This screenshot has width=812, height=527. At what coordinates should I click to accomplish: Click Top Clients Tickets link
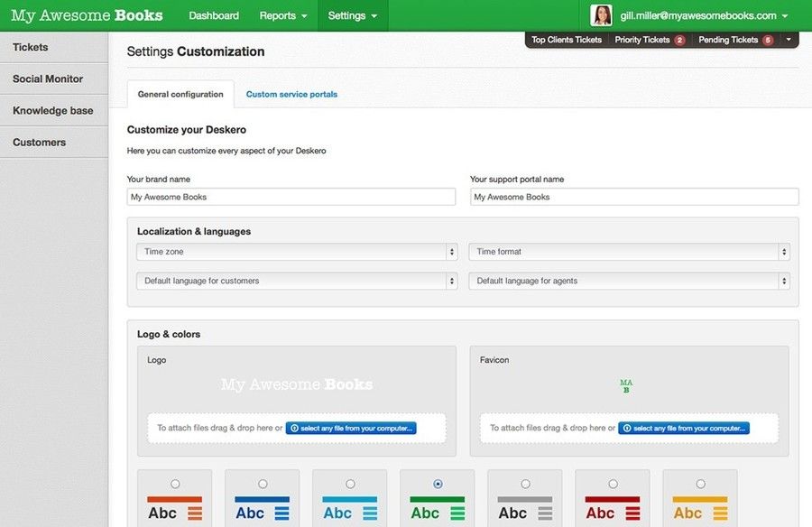coord(567,40)
